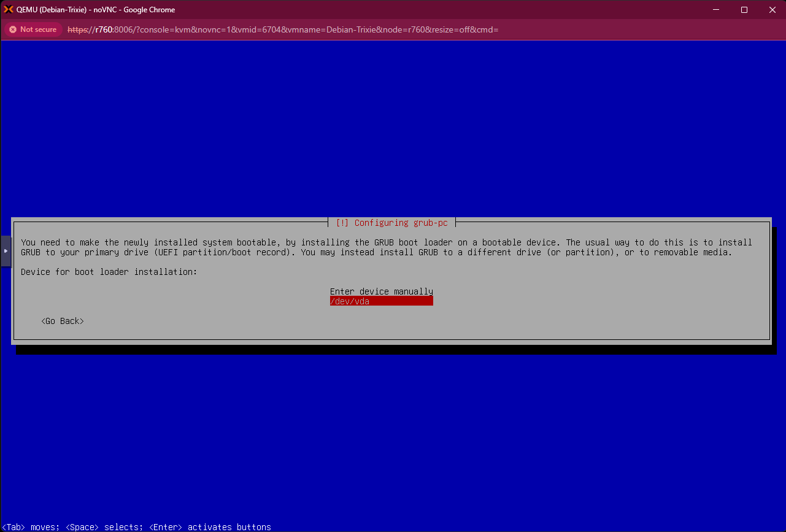Maximize the noVNC console window

click(x=744, y=10)
